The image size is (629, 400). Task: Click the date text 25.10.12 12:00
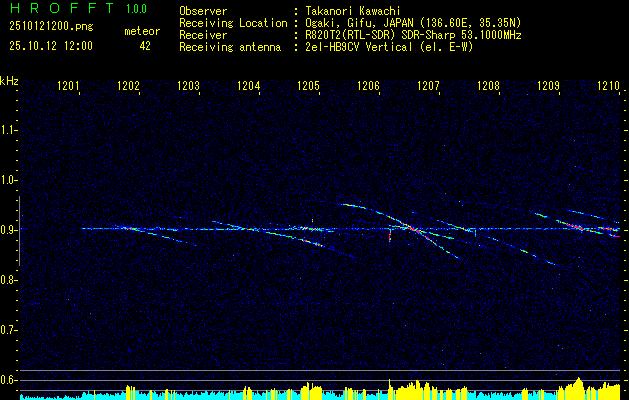pyautogui.click(x=51, y=46)
